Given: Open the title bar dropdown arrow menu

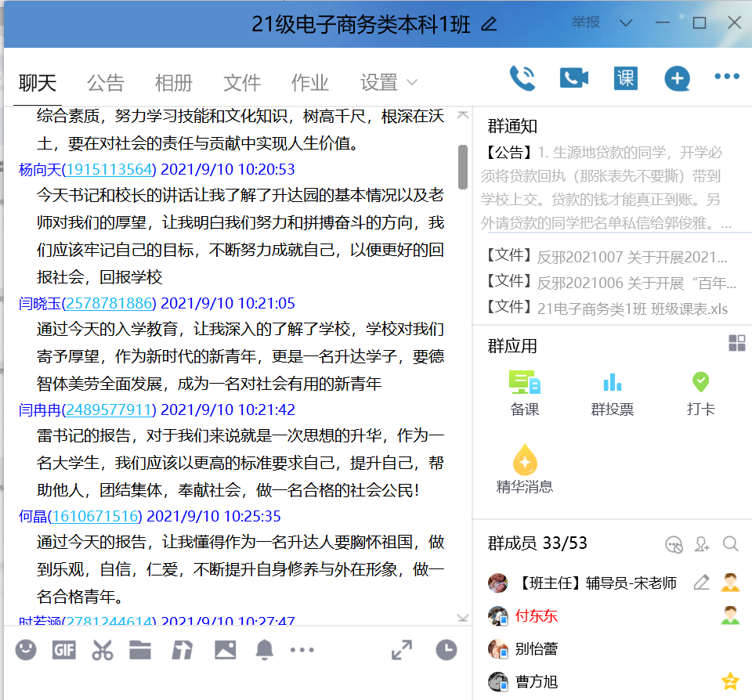Looking at the screenshot, I should (x=625, y=23).
